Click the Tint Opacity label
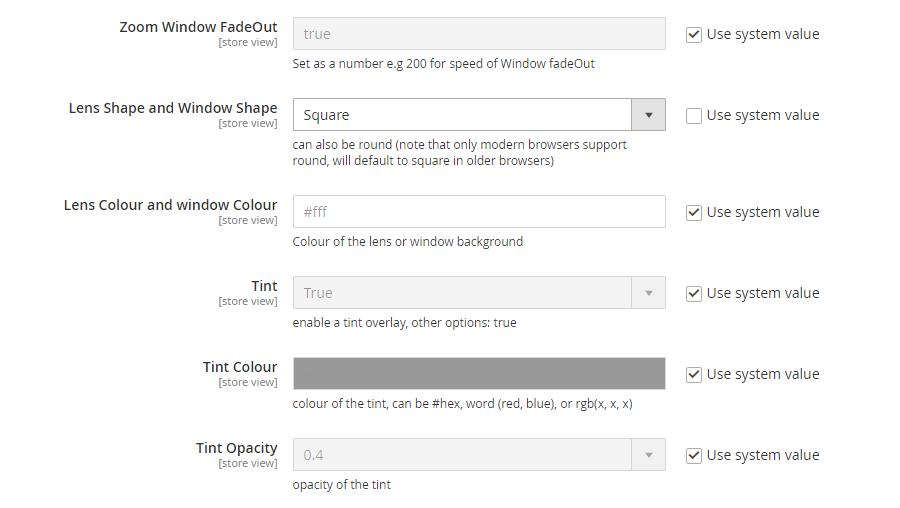Image resolution: width=900 pixels, height=508 pixels. click(x=236, y=448)
